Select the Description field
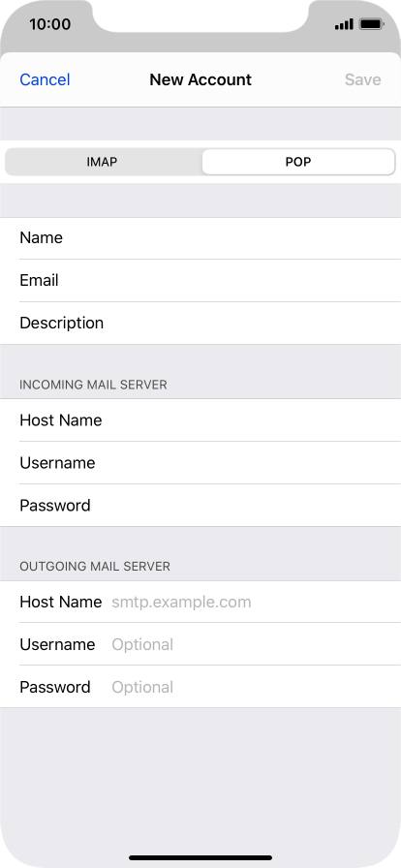This screenshot has height=868, width=401. point(200,324)
